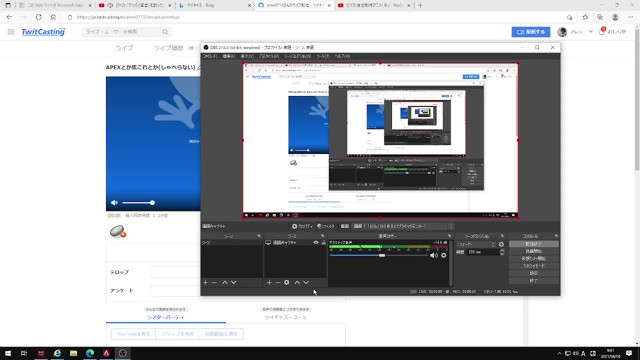
Task: Click the stop streaming button in OBS controls
Action: coord(533,244)
